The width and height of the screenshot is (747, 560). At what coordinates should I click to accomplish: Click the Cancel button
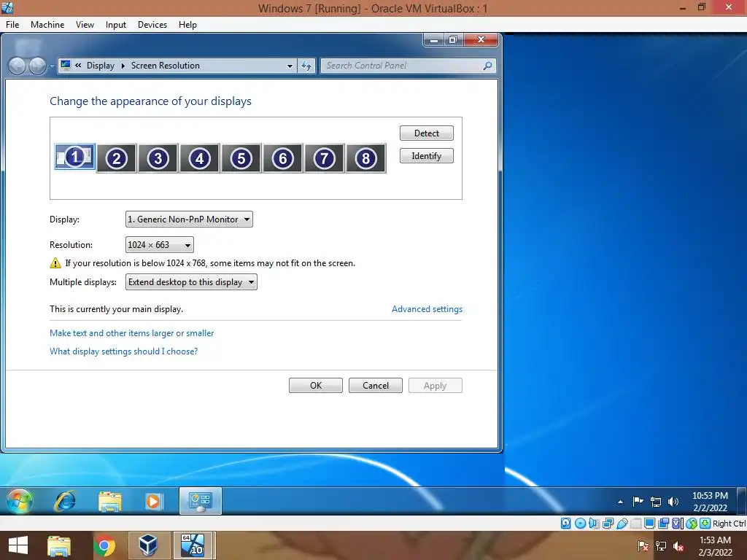tap(376, 385)
